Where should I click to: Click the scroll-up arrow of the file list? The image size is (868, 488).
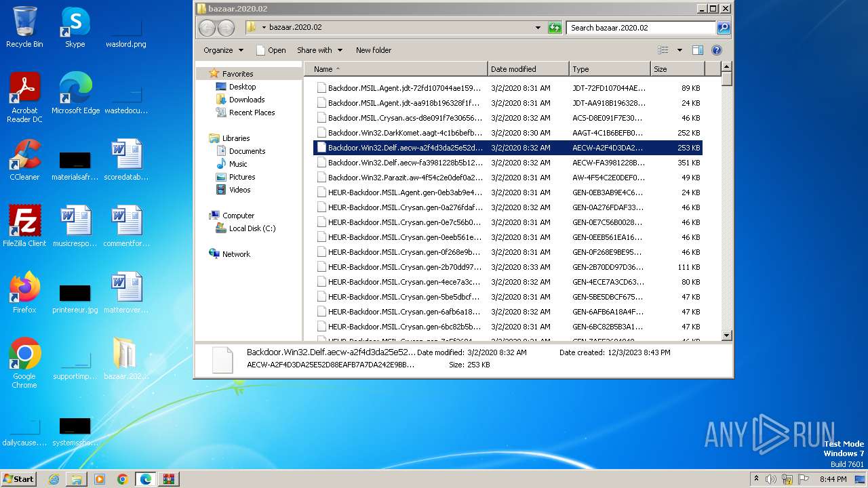(x=726, y=67)
